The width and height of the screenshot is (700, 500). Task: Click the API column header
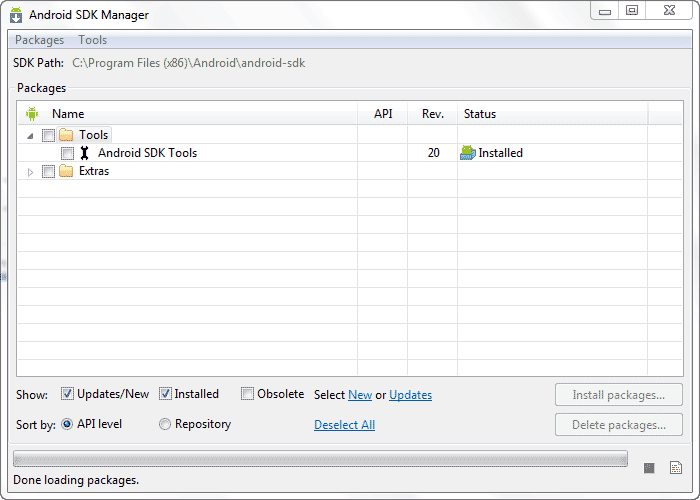383,114
